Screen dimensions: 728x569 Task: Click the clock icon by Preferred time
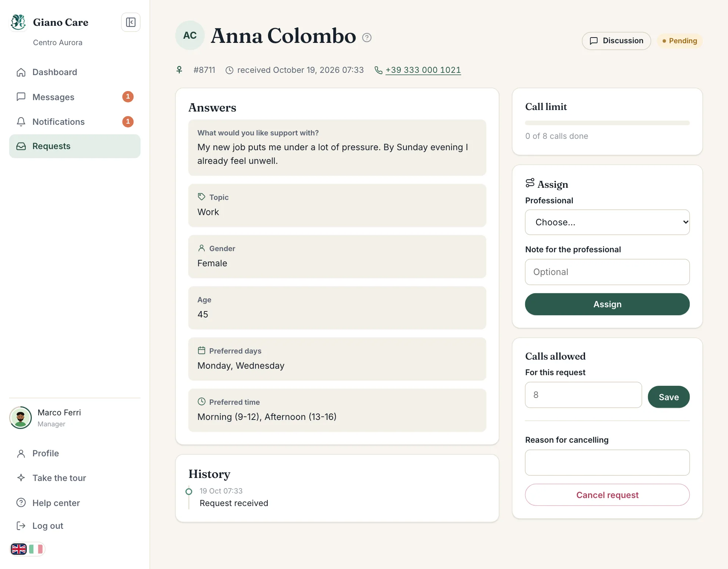point(201,402)
